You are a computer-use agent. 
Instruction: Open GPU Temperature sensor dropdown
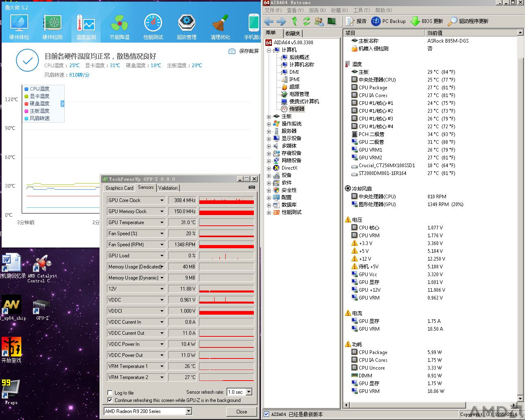(x=162, y=222)
